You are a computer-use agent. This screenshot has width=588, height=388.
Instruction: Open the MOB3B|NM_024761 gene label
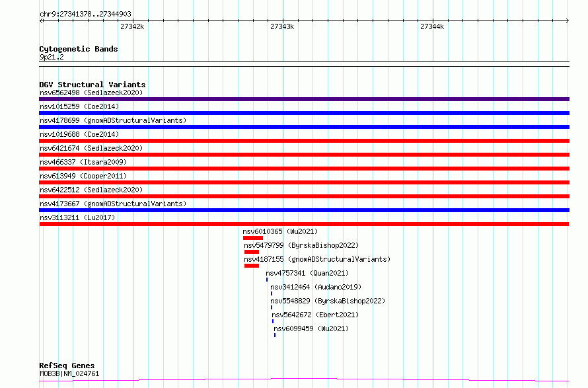(69, 373)
